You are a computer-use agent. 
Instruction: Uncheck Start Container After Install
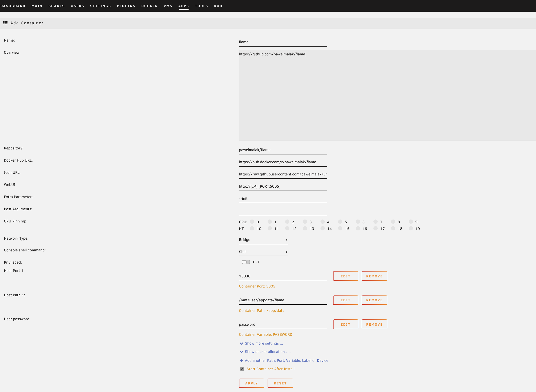pos(242,369)
